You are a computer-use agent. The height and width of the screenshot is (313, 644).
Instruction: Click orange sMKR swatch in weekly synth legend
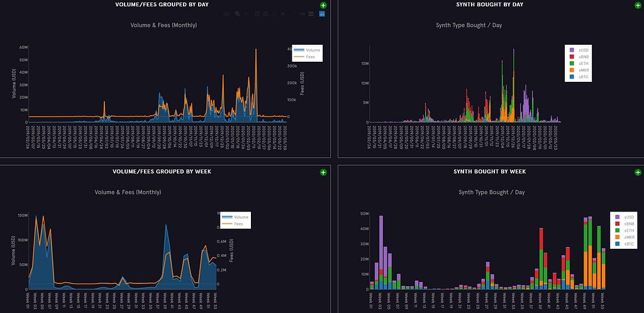tap(618, 237)
